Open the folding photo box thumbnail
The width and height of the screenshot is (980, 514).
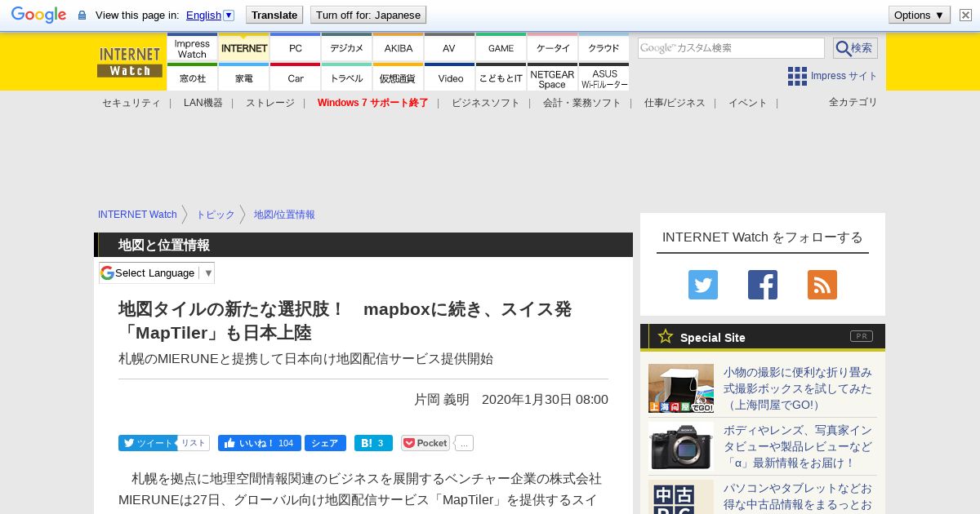tap(681, 388)
